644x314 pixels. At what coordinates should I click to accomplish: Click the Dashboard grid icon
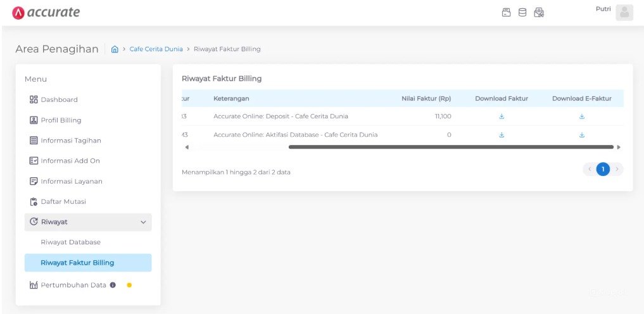[34, 100]
